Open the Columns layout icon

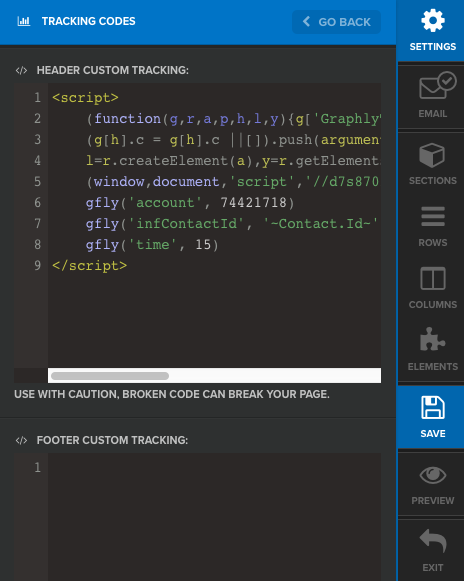[x=432, y=288]
